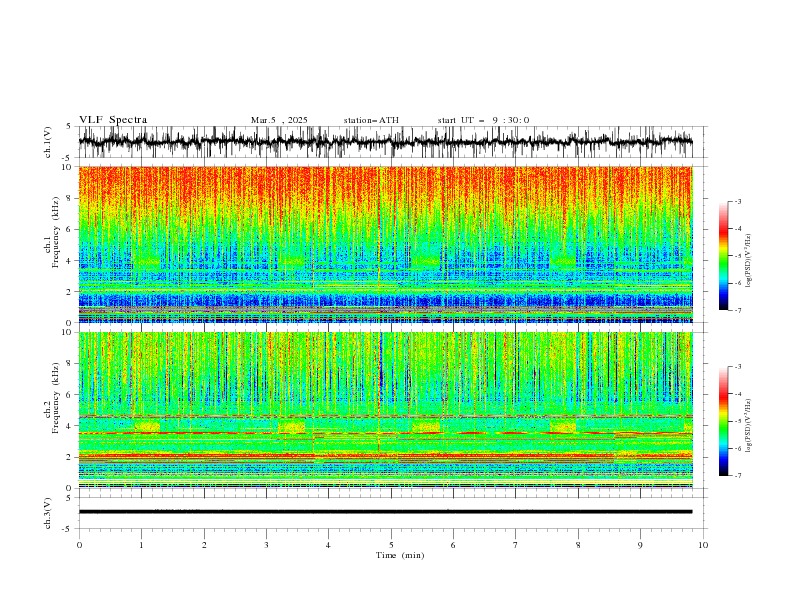Select lower colorbar "log(PSD)(V²/Hz)" label

tap(748, 426)
